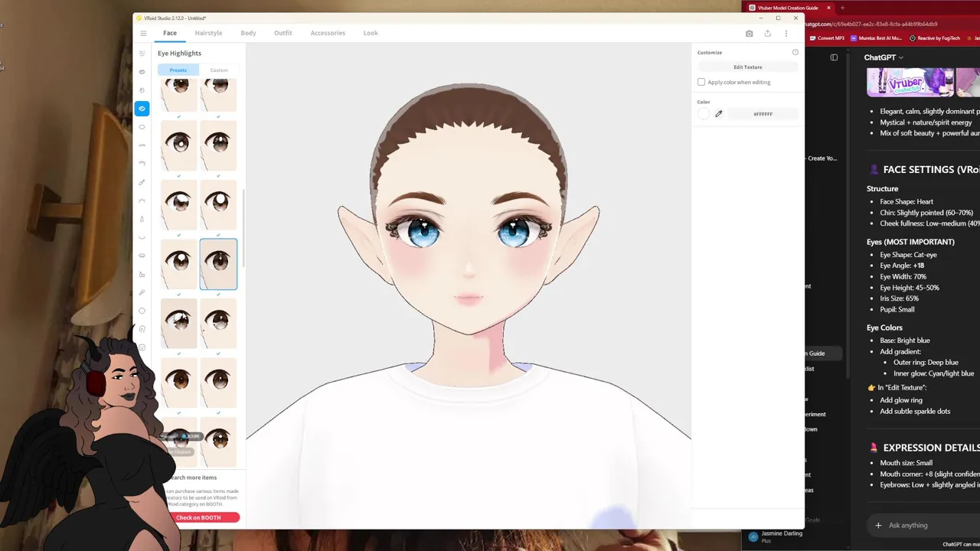Select the highlighted Eye Highlights sidebar icon
Viewport: 980px width, 551px height.
pos(142,109)
